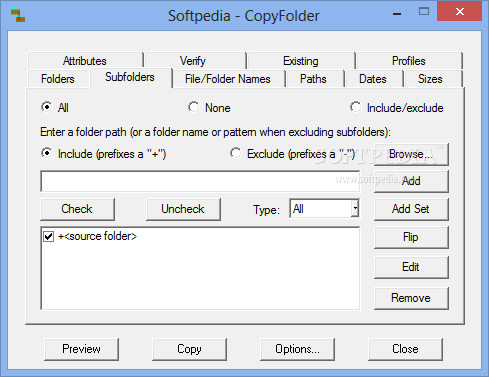
Task: Click the Uncheck button
Action: click(183, 209)
